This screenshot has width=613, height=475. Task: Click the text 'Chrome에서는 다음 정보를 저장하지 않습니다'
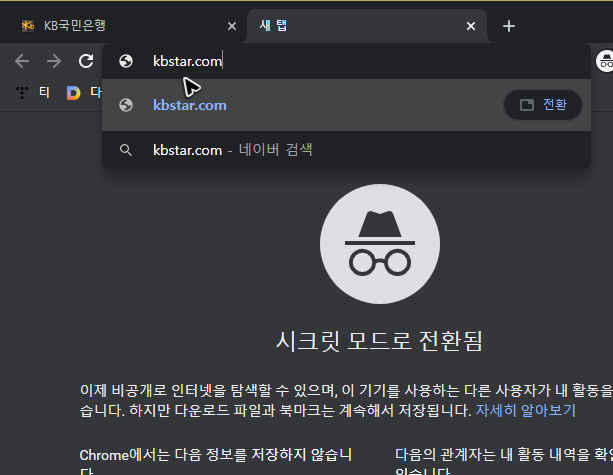[x=216, y=463]
